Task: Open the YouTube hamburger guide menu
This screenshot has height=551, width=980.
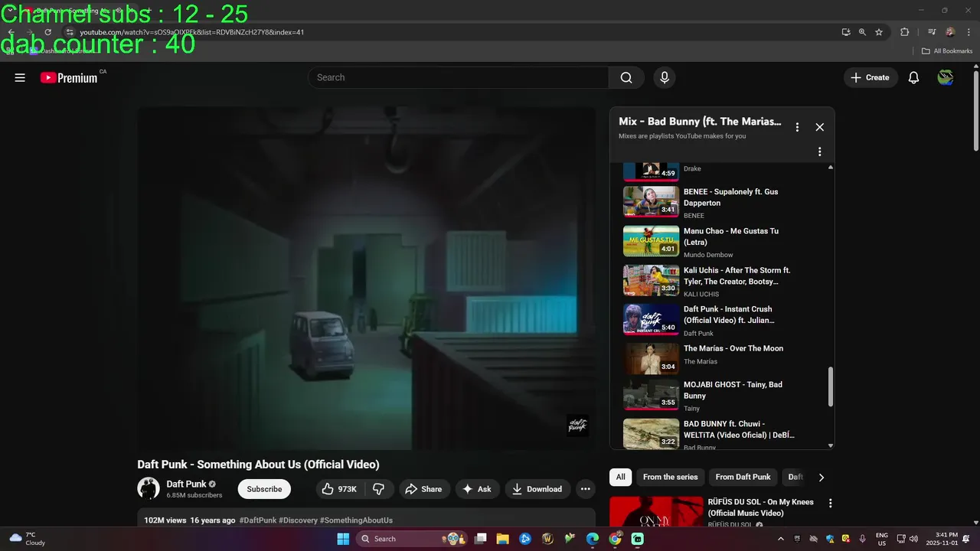Action: pos(20,77)
